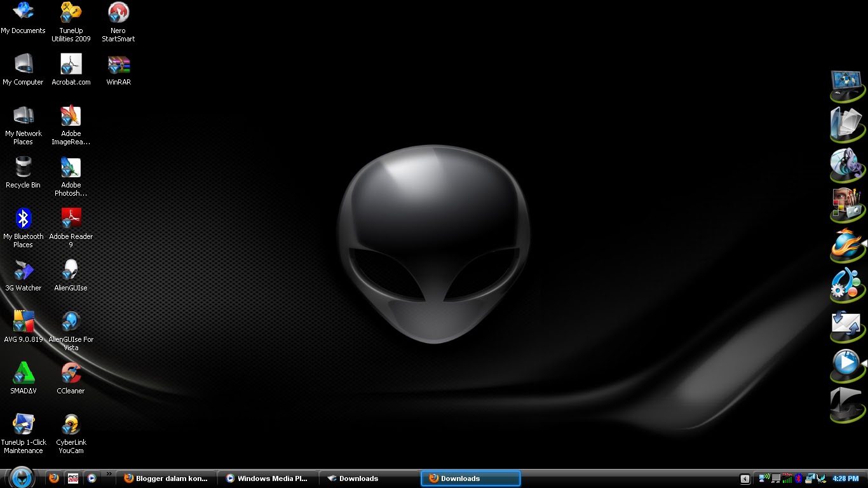Expand the quick launch overflow chevron
The height and width of the screenshot is (488, 868).
point(109,473)
